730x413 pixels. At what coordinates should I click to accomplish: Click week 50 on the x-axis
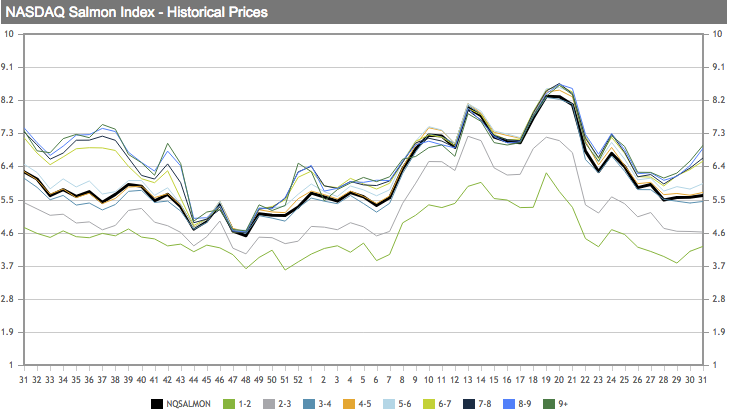pos(271,380)
